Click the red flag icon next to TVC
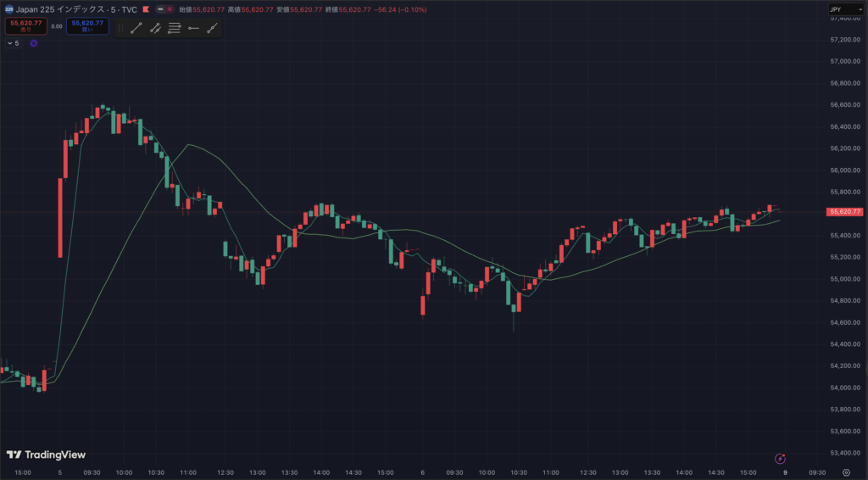Screen dimensions: 868x480 point(147,9)
